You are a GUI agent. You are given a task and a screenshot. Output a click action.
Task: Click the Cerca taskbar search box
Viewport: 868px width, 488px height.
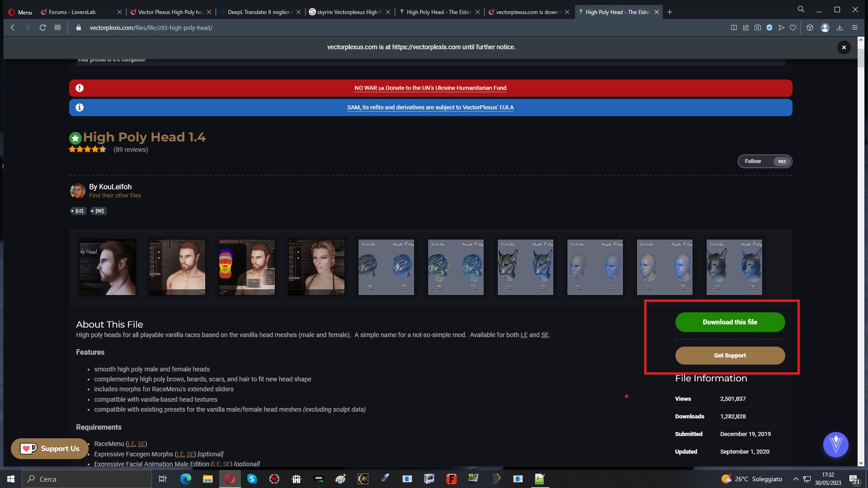pos(87,479)
